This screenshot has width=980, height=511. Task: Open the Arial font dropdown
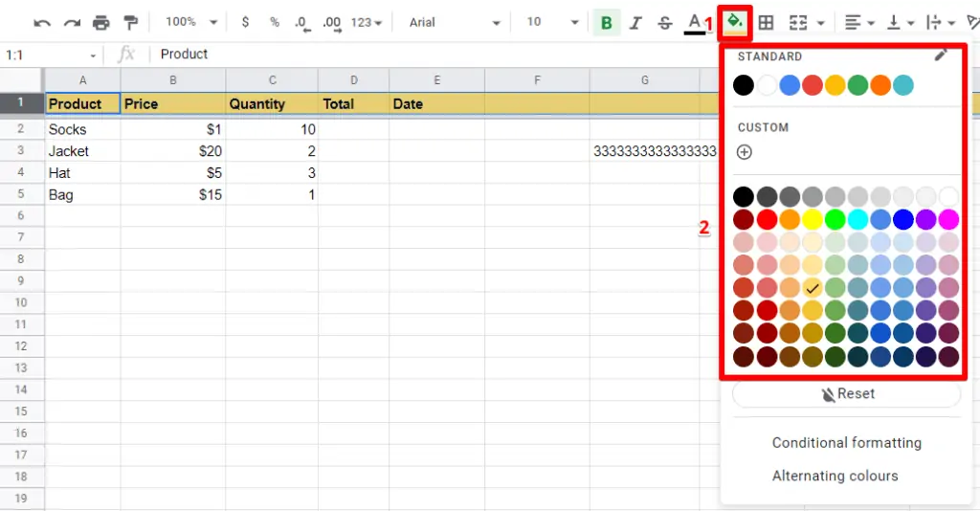(x=454, y=22)
